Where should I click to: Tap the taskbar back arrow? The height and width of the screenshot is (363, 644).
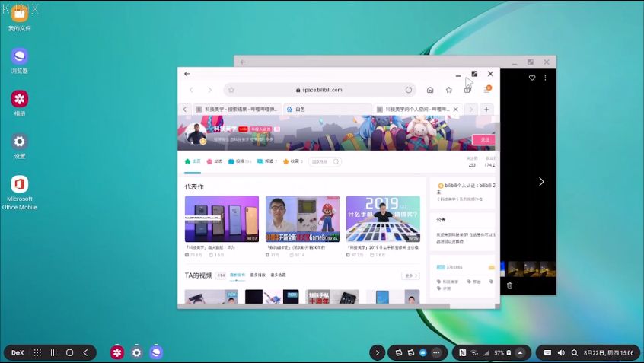(85, 353)
